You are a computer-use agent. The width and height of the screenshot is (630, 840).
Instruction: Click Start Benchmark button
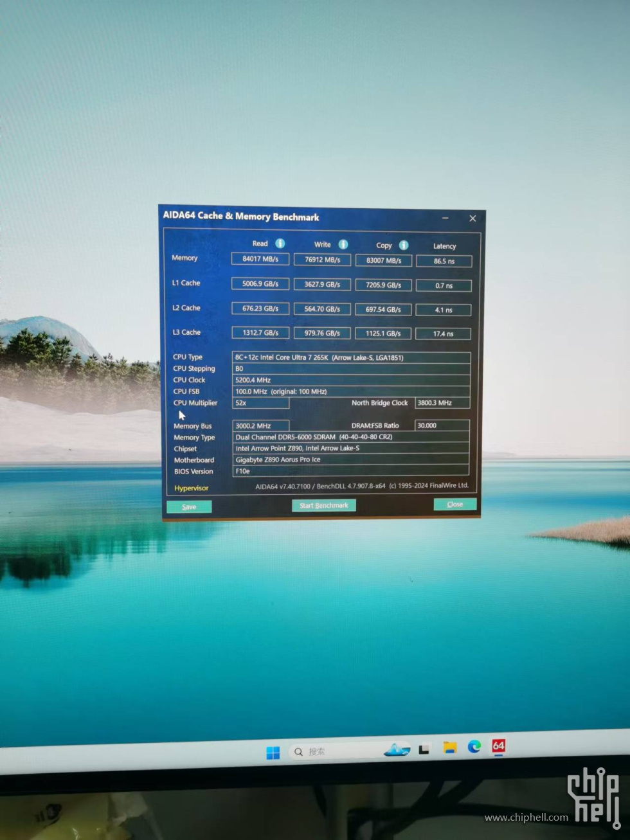click(324, 505)
